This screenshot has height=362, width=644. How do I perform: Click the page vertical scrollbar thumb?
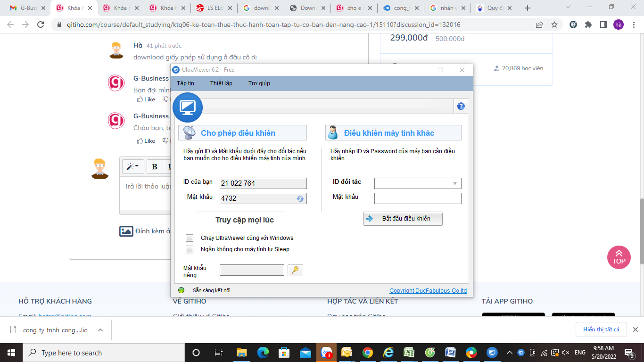click(x=641, y=231)
